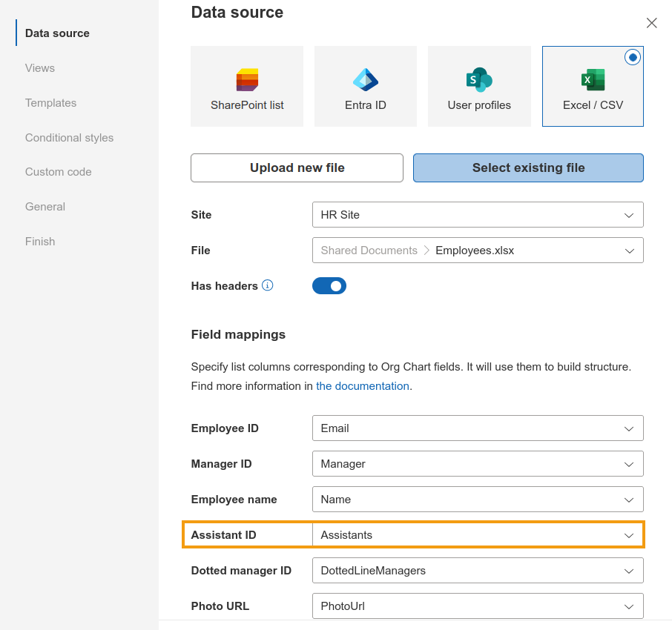This screenshot has width=672, height=630.
Task: Go to the General step
Action: [45, 207]
